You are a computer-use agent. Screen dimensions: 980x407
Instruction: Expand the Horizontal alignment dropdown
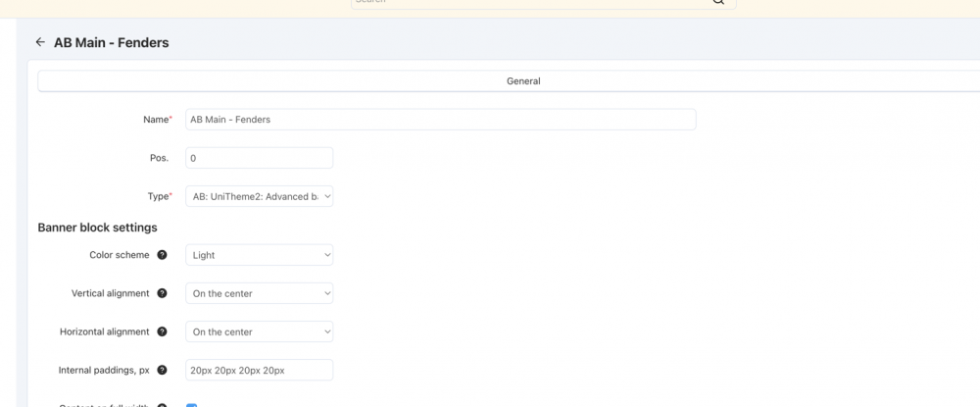point(259,331)
